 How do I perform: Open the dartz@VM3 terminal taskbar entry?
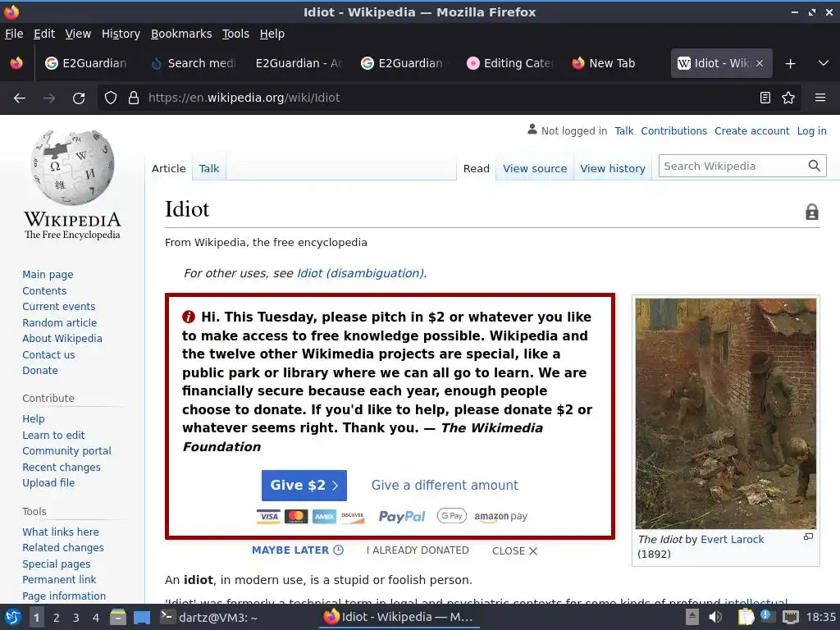(x=209, y=617)
